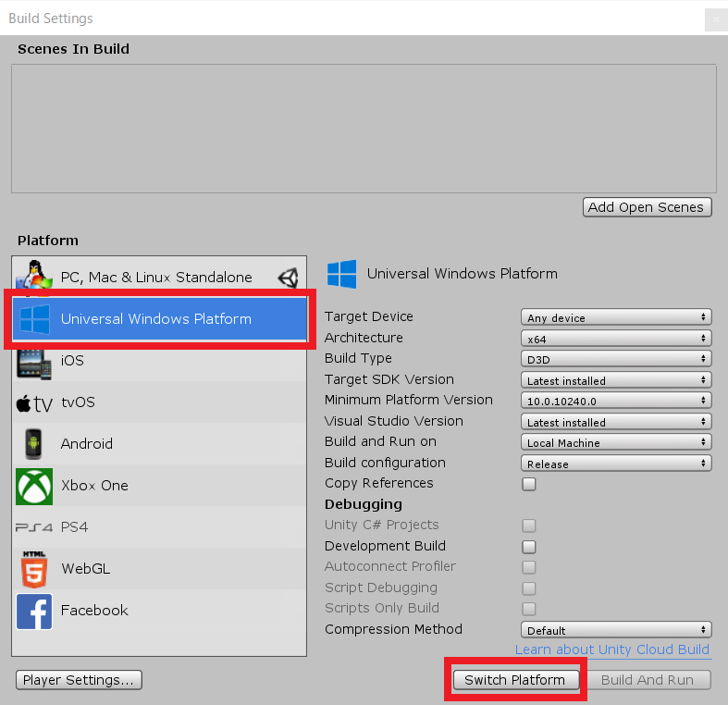Click the Android phone icon
The image size is (728, 705).
(33, 444)
